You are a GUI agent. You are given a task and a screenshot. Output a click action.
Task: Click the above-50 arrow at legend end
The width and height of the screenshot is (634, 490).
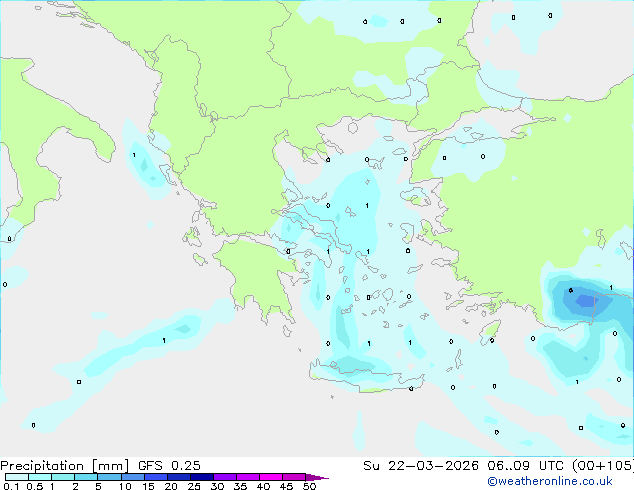[x=317, y=477]
